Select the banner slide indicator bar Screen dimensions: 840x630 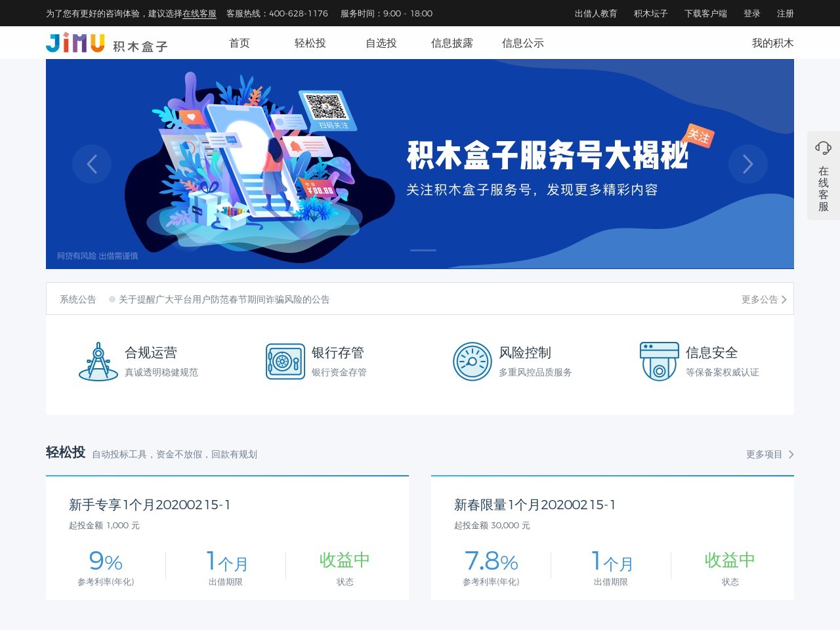(423, 250)
